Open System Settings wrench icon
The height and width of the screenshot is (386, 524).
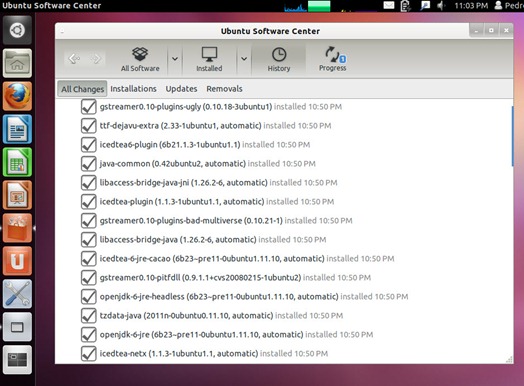(x=17, y=294)
